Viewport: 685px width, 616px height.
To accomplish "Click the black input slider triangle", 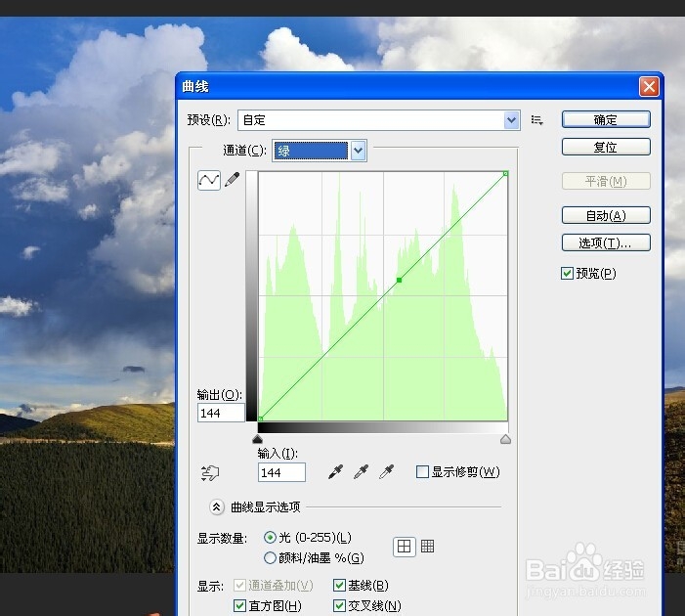I will (x=257, y=439).
